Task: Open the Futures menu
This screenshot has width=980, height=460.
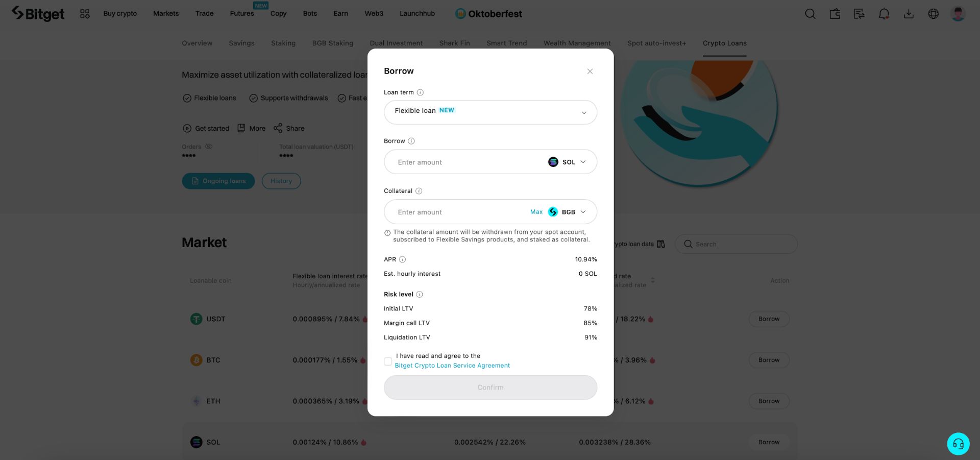Action: pyautogui.click(x=242, y=14)
